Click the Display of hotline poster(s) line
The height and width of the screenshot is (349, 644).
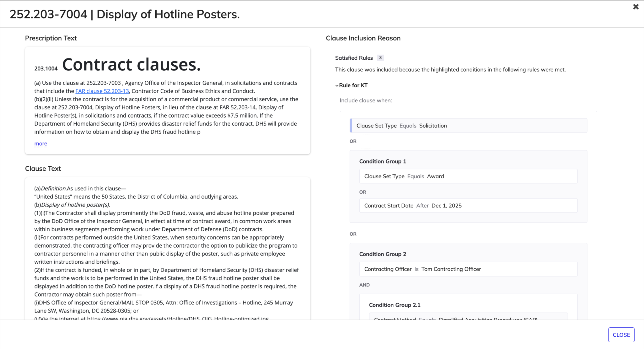[x=72, y=205]
